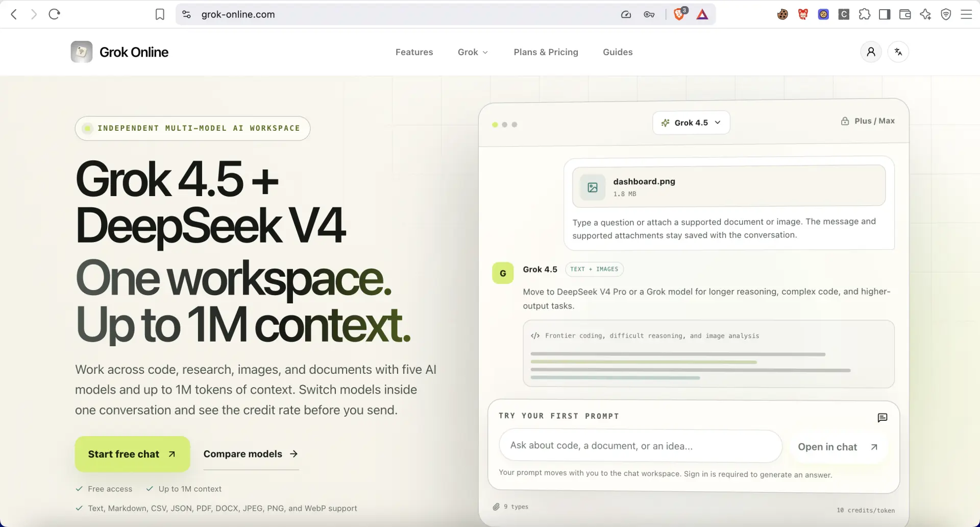Open the user account icon
980x527 pixels.
[871, 52]
